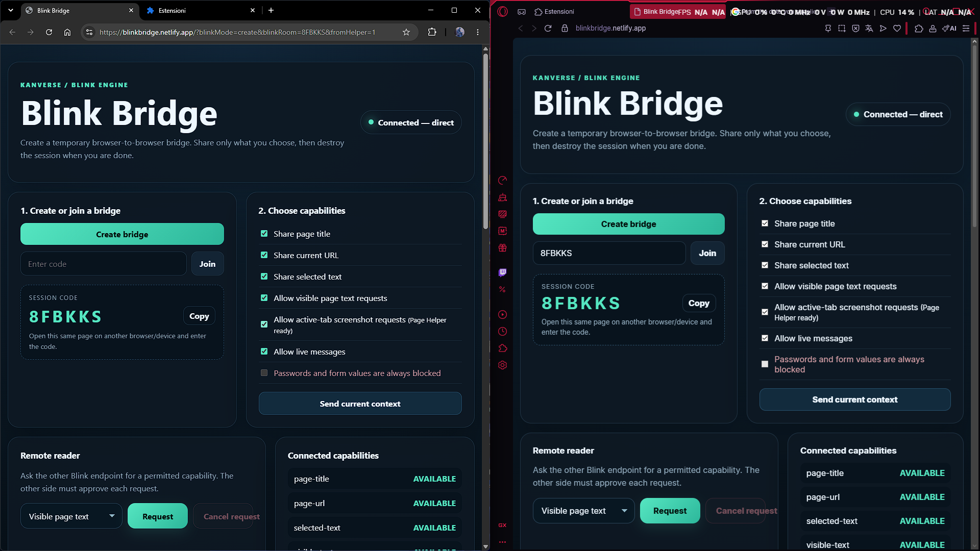The height and width of the screenshot is (551, 980).
Task: Click Chrome page vertical scrollbar thumb
Action: [485, 140]
